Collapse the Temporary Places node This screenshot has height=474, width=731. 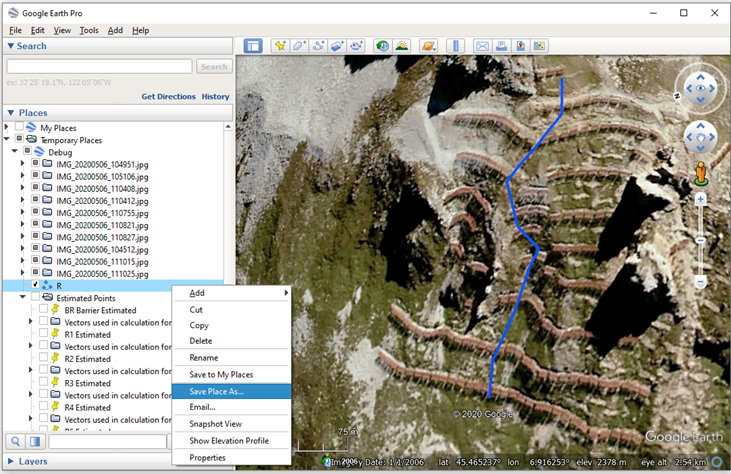[7, 139]
